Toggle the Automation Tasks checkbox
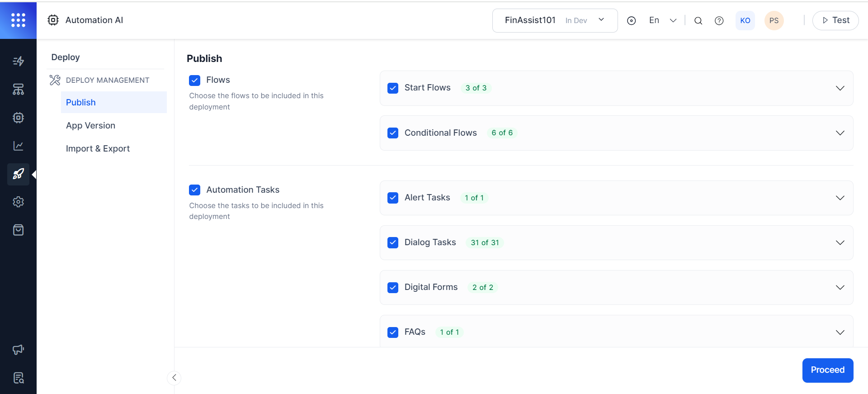The width and height of the screenshot is (868, 394). [195, 190]
